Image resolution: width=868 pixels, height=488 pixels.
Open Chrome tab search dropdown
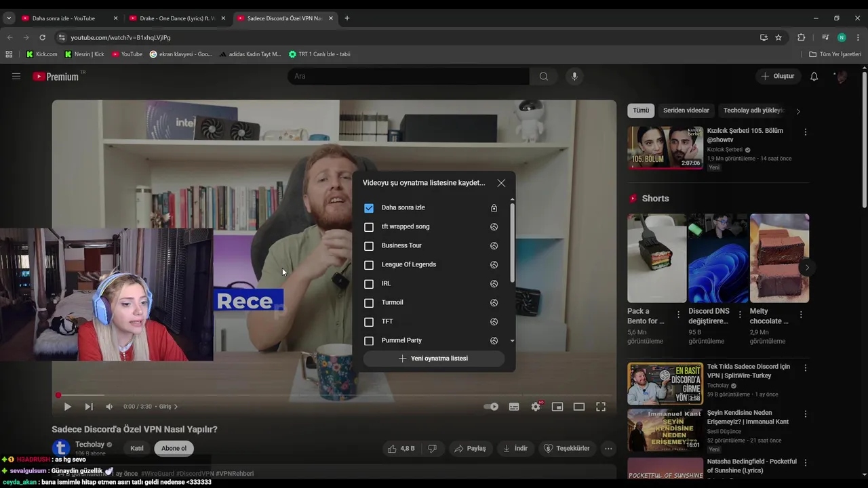8,18
